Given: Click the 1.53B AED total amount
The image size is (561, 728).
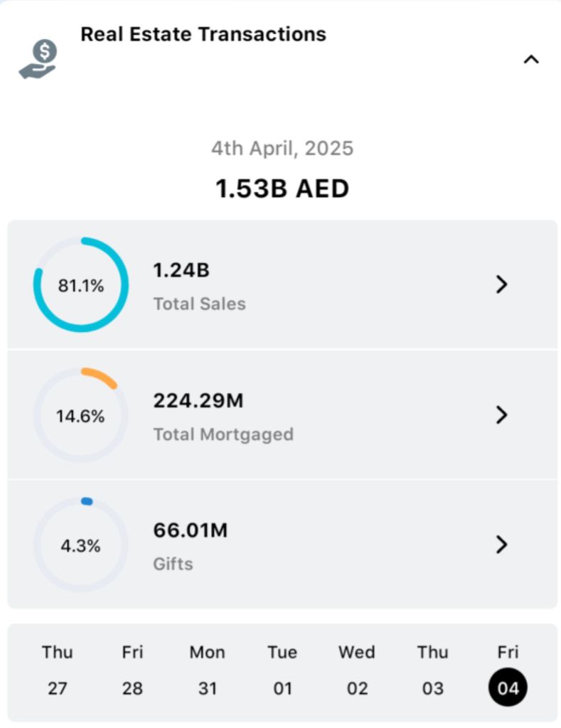Looking at the screenshot, I should pos(282,189).
